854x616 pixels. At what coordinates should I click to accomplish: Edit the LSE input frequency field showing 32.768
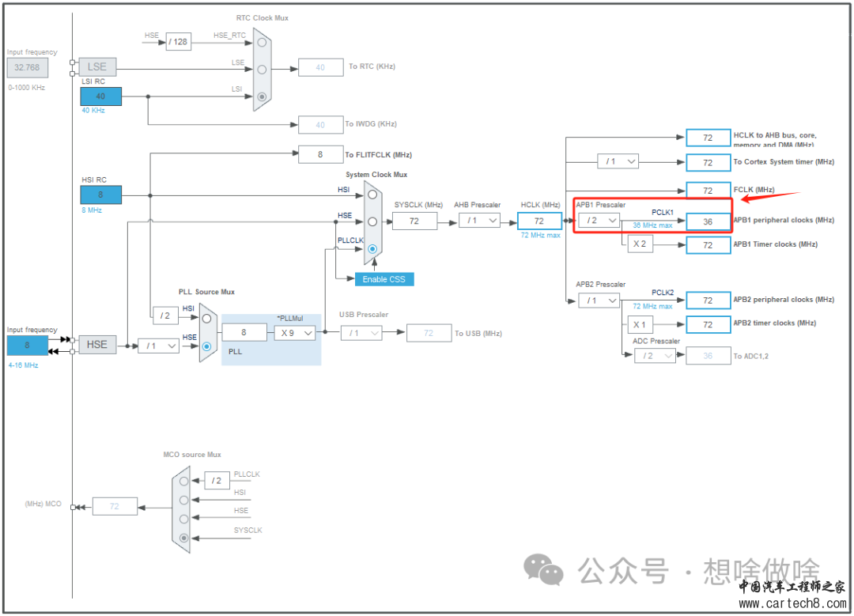point(27,67)
